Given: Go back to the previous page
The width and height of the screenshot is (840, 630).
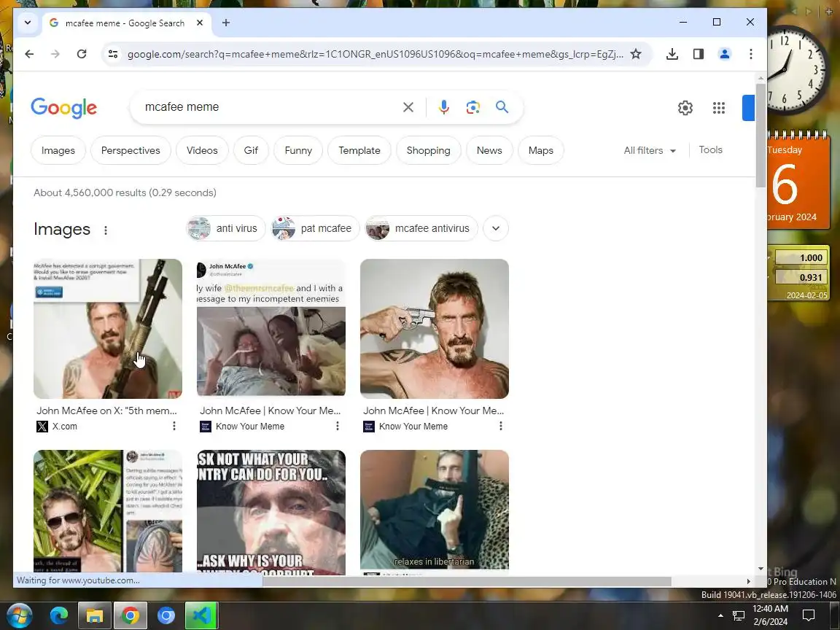Looking at the screenshot, I should [29, 54].
